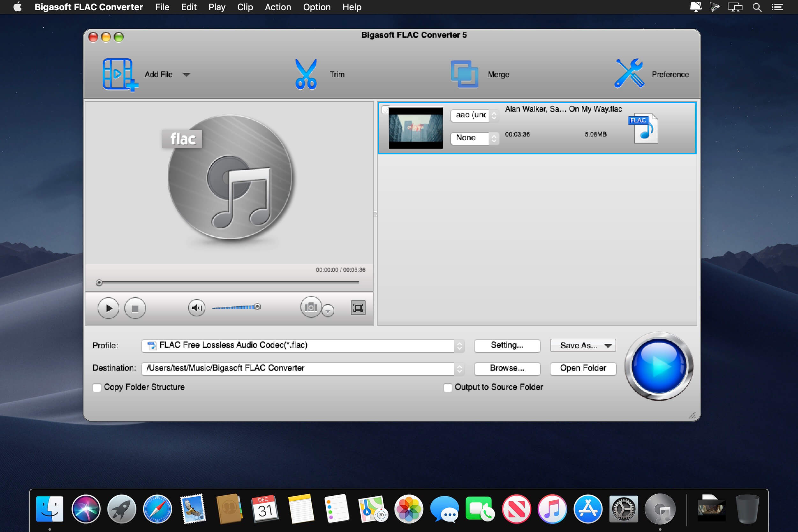Click the Destination path field

point(298,368)
